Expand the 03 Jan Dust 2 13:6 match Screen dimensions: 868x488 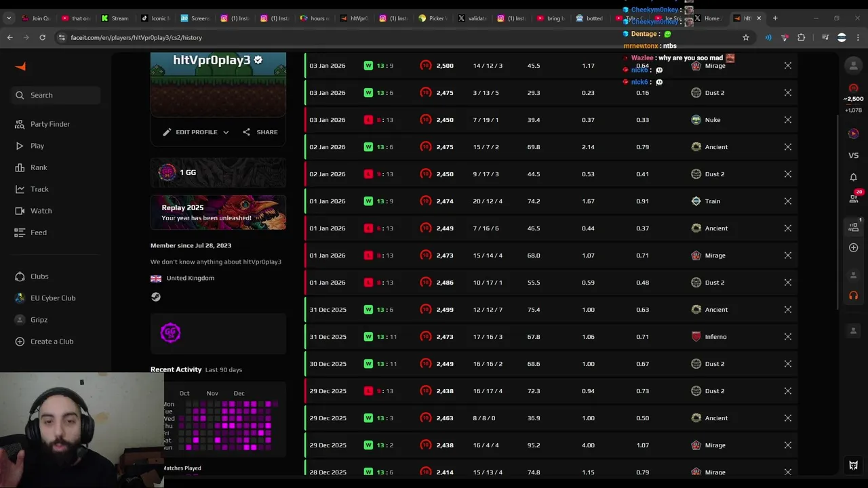tap(788, 93)
